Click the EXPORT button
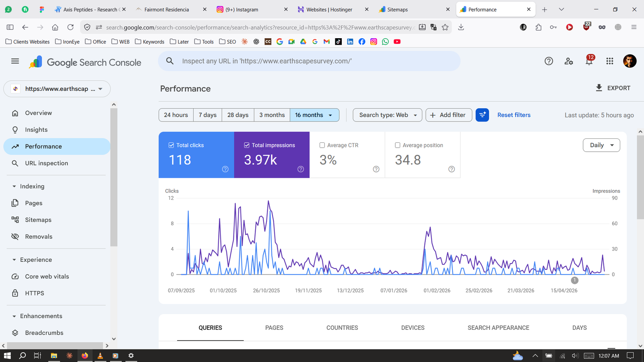 (613, 88)
